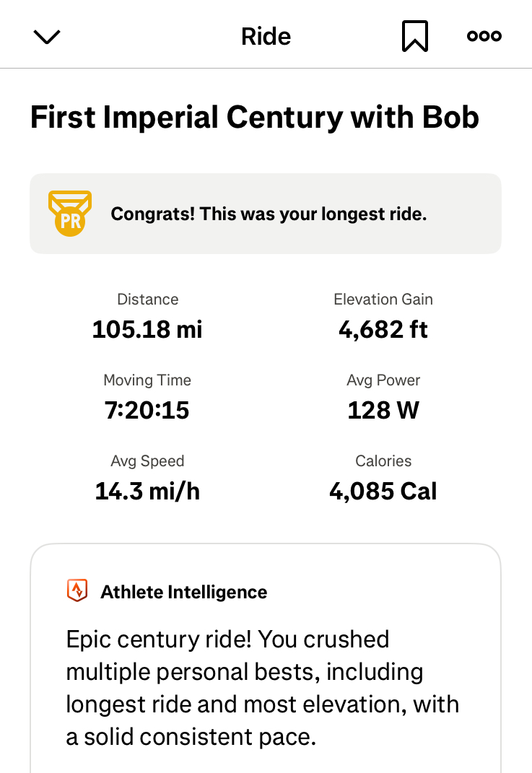This screenshot has width=532, height=773.
Task: Tap the Athlete Intelligence logo icon
Action: point(77,591)
